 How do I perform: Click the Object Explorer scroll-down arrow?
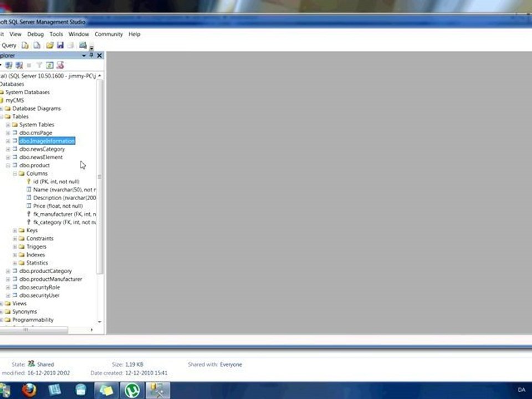click(x=99, y=321)
